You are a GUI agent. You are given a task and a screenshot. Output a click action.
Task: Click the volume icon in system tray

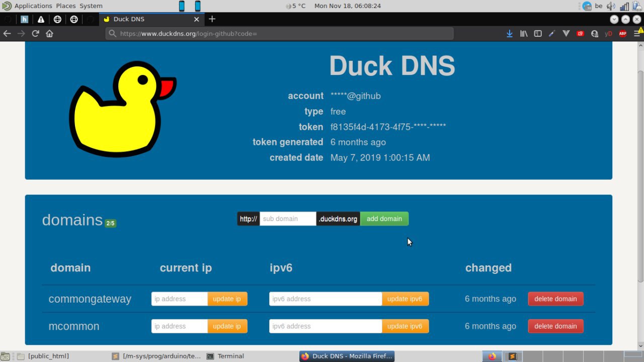click(611, 6)
